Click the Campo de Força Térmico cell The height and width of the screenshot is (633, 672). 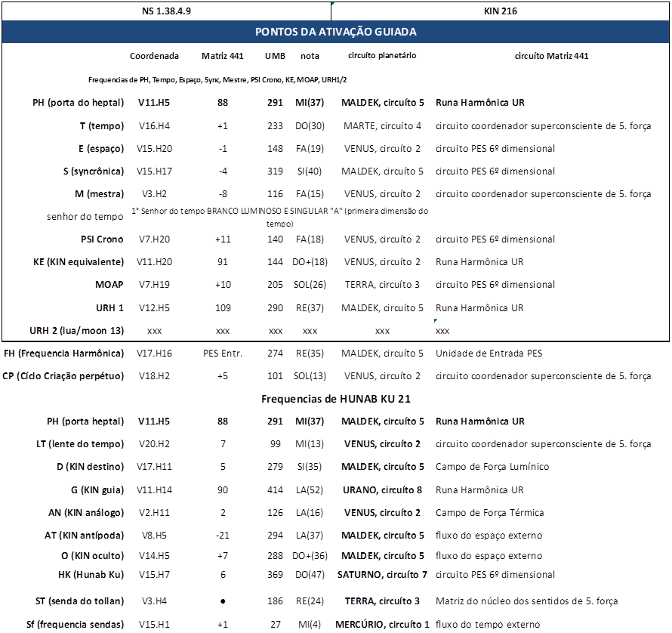tap(489, 513)
